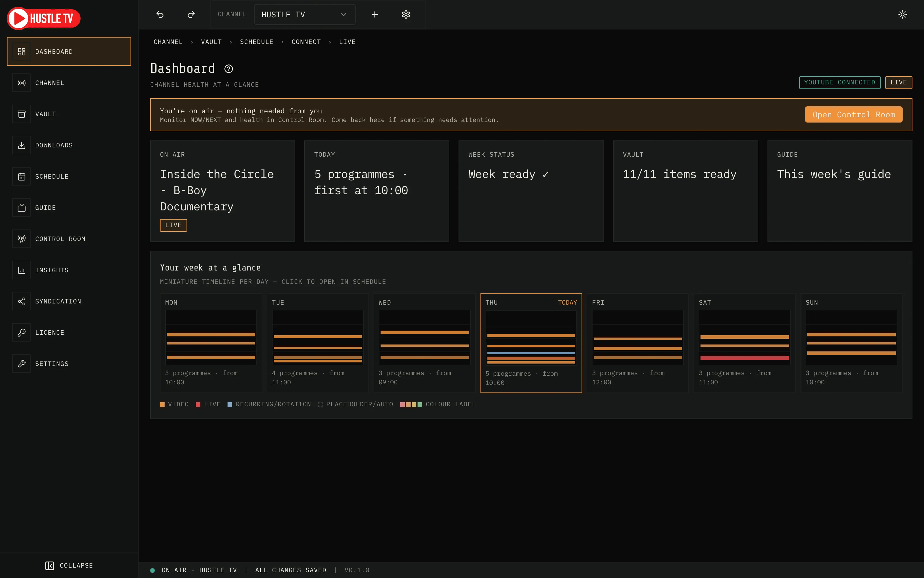Viewport: 924px width, 578px height.
Task: Click the channel dropdown chevron arrow
Action: pyautogui.click(x=343, y=14)
